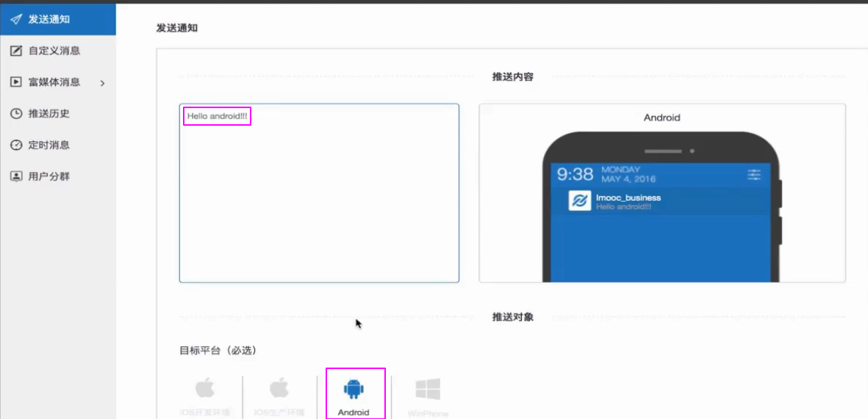Viewport: 868px width, 419px height.
Task: Click the edit pencil icon beside 自定义消息
Action: tap(17, 51)
